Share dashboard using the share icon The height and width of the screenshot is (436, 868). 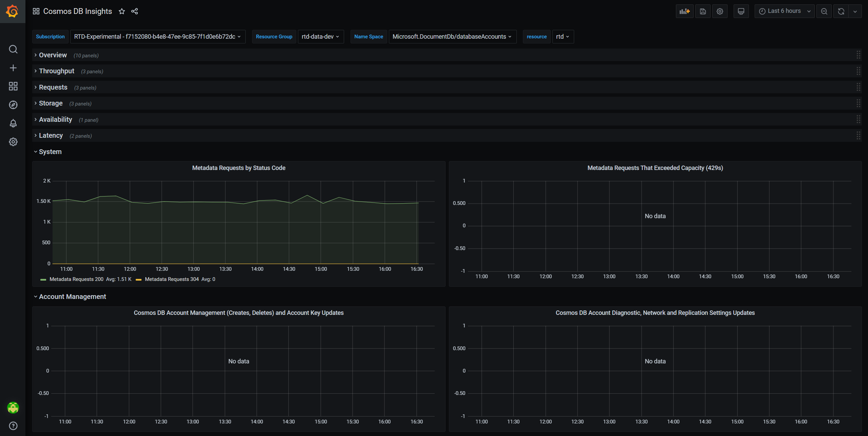(134, 11)
